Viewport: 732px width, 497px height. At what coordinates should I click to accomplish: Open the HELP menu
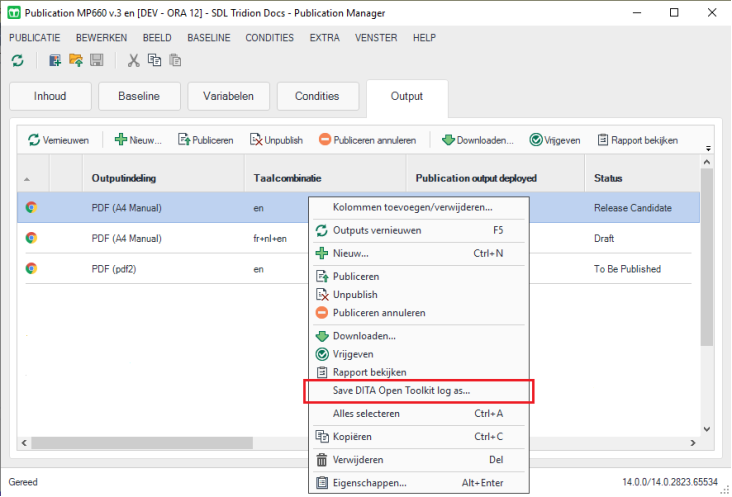coord(424,38)
